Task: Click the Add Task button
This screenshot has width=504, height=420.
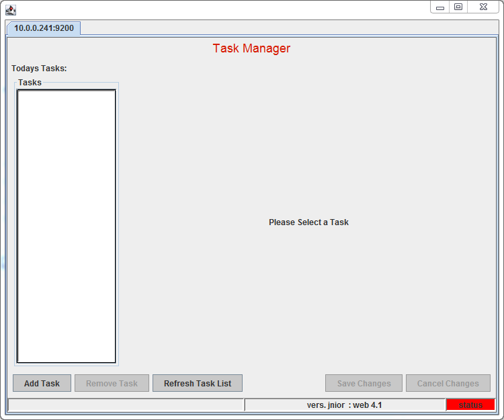Action: coord(42,383)
